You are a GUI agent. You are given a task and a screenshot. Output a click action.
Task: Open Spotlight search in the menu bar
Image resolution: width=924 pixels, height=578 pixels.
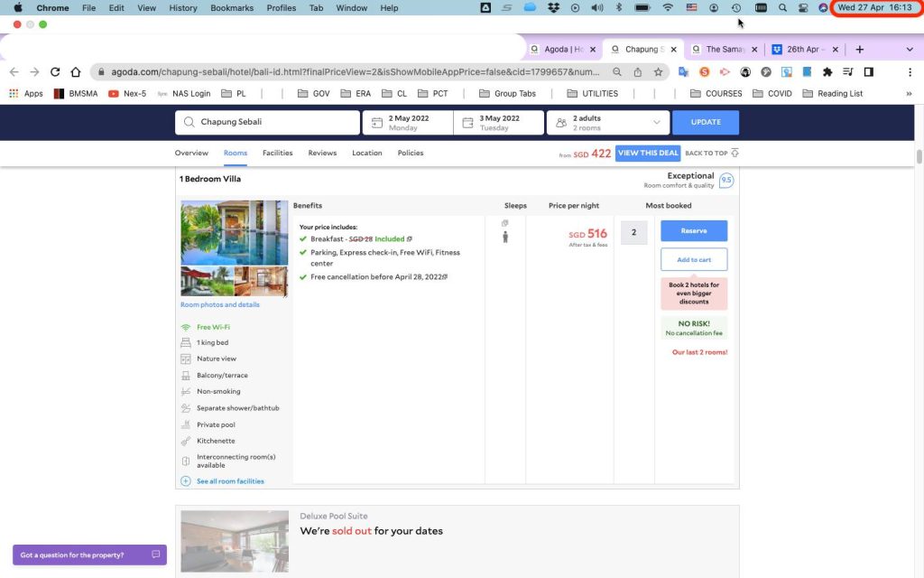pyautogui.click(x=782, y=7)
